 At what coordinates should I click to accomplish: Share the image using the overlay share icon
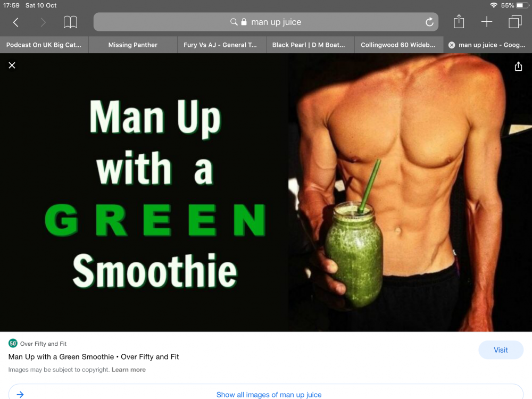(518, 66)
